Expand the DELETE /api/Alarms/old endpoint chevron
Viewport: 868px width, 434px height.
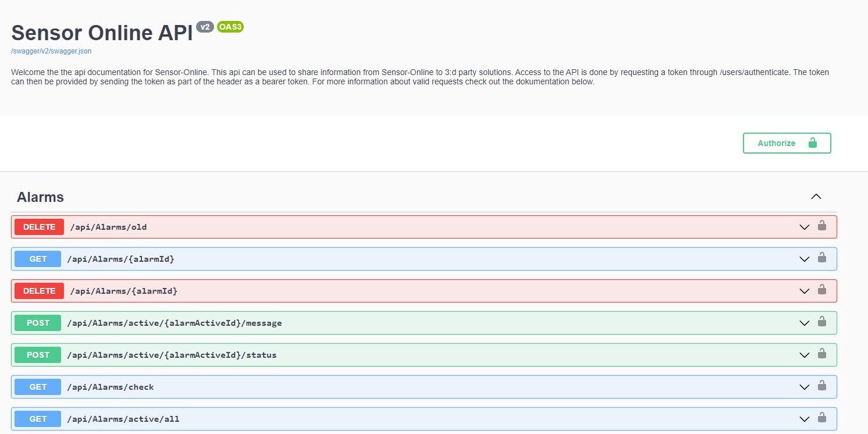click(804, 227)
